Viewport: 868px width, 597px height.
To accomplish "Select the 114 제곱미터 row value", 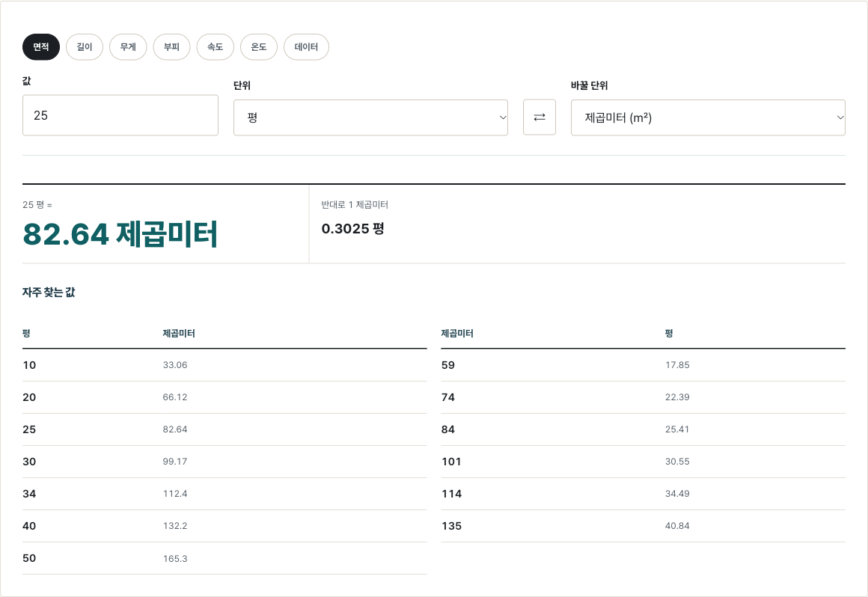I will coord(451,494).
